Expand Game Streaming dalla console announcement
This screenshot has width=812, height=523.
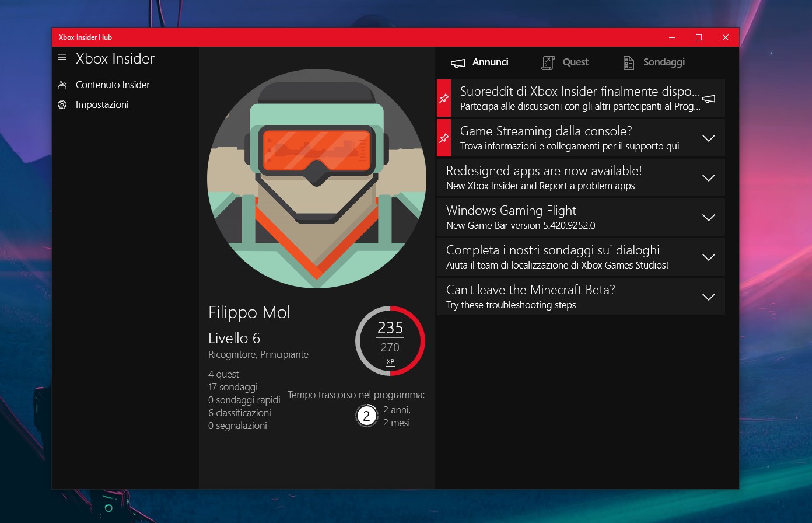709,138
